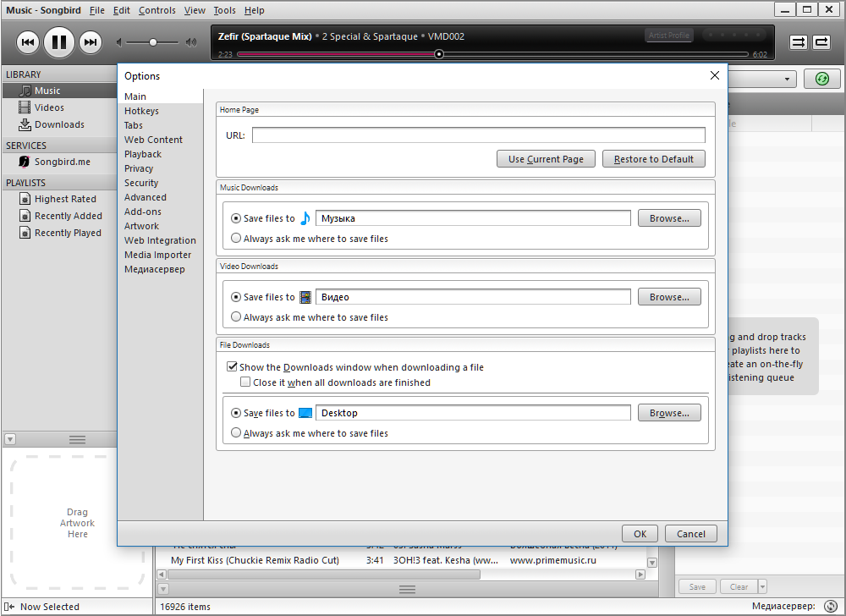Click the Artist Profile button in player
This screenshot has height=616, width=846.
click(668, 35)
